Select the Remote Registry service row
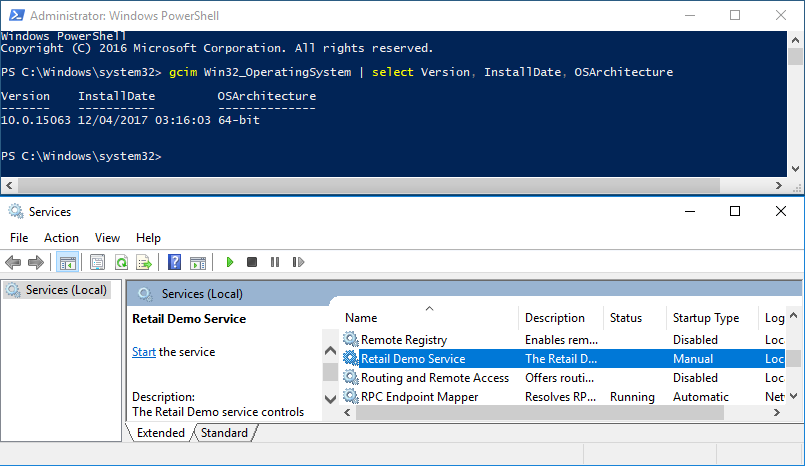 (403, 340)
